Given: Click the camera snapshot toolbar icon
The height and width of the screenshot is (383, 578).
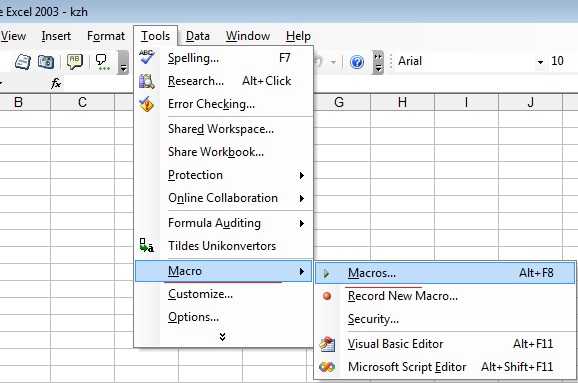Looking at the screenshot, I should 46,62.
